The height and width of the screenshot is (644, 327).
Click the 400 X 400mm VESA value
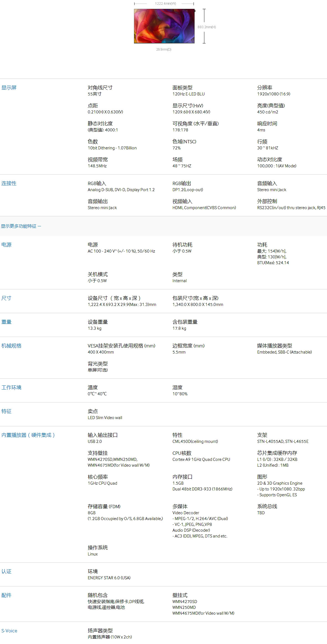101,352
